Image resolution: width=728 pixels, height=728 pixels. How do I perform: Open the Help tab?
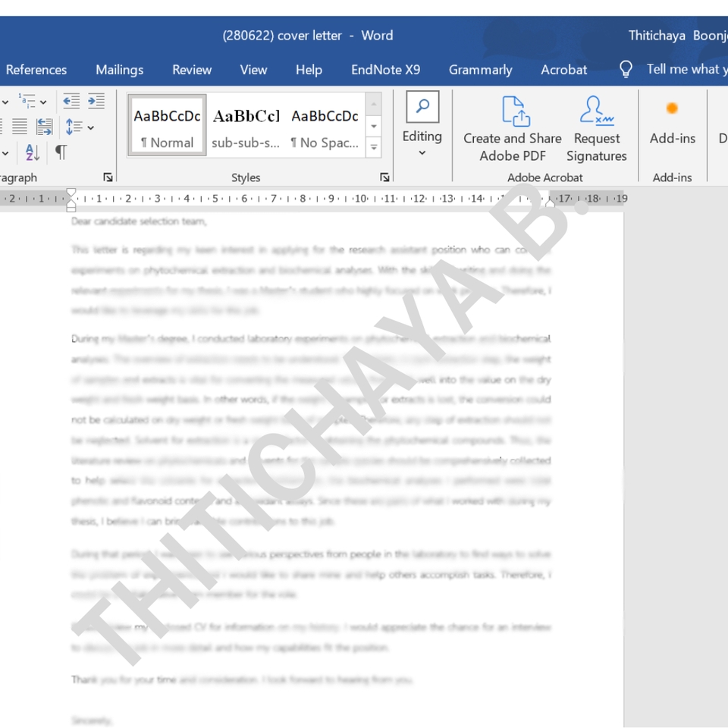click(309, 70)
